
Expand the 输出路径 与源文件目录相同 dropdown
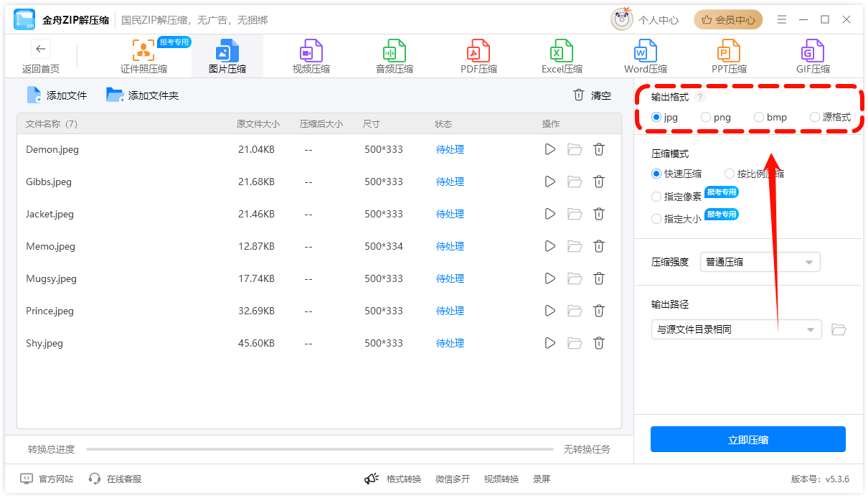pyautogui.click(x=737, y=329)
